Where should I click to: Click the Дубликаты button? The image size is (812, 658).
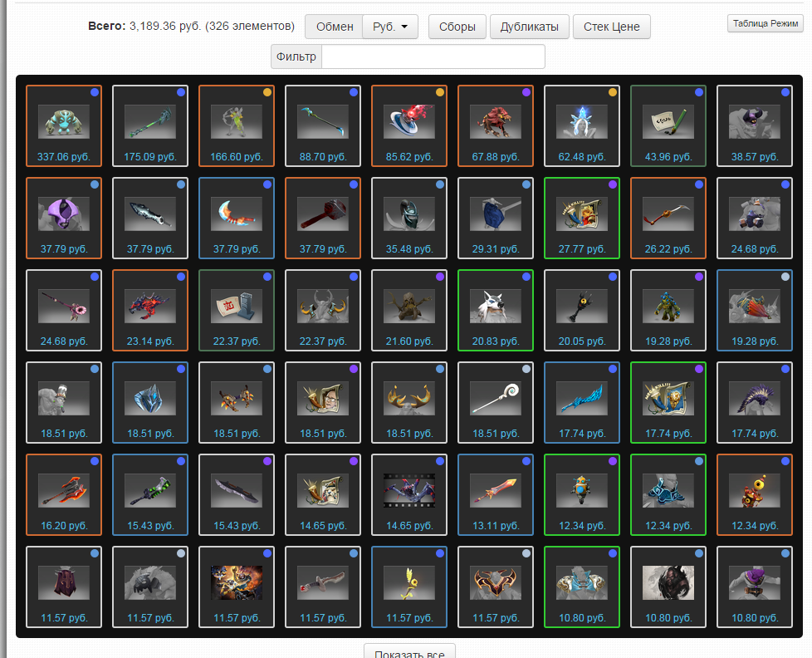529,27
